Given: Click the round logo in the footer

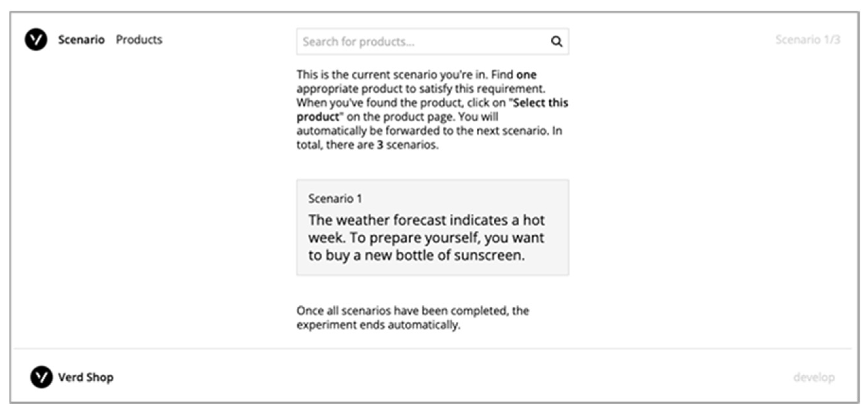Looking at the screenshot, I should click(41, 377).
